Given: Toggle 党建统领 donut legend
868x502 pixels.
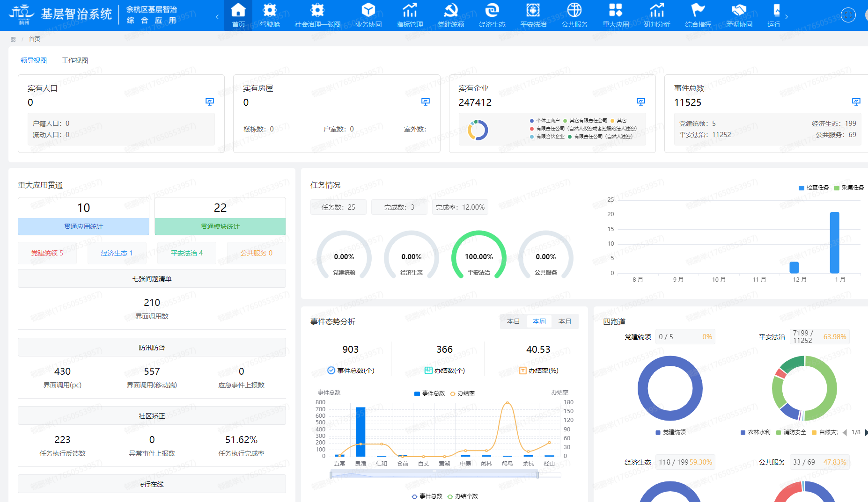Looking at the screenshot, I should tap(670, 432).
